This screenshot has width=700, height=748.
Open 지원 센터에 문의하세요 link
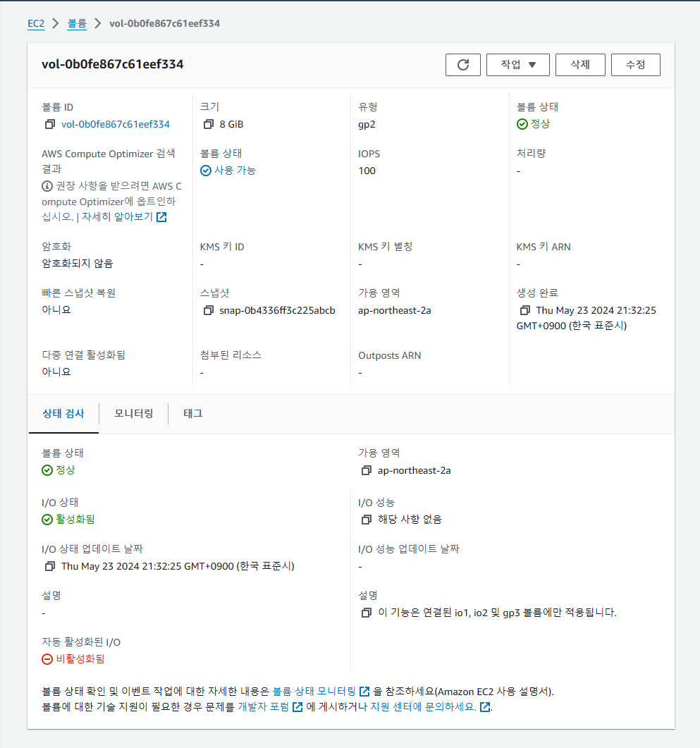pos(424,706)
